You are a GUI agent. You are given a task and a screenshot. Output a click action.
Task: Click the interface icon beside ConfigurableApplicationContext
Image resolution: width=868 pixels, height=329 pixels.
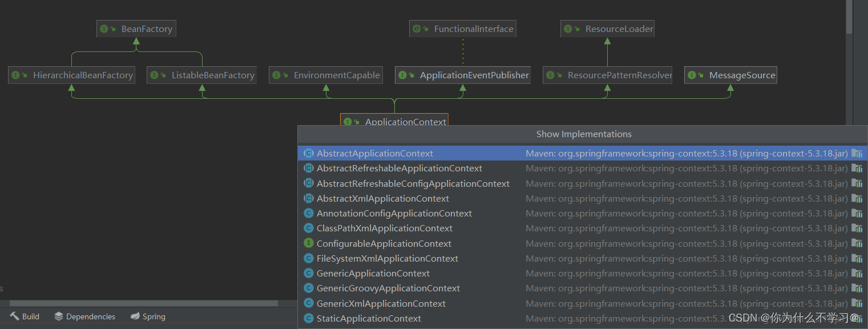click(x=308, y=243)
